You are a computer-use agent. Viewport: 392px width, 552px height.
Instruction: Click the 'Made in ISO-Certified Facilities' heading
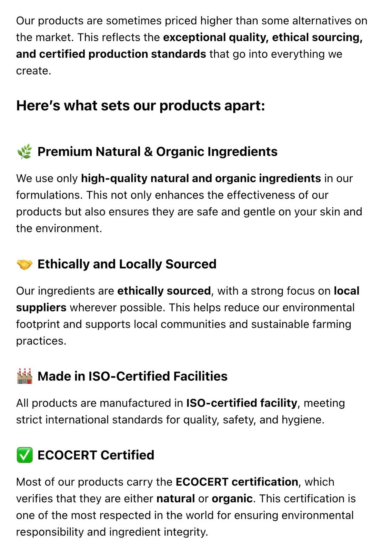132,376
